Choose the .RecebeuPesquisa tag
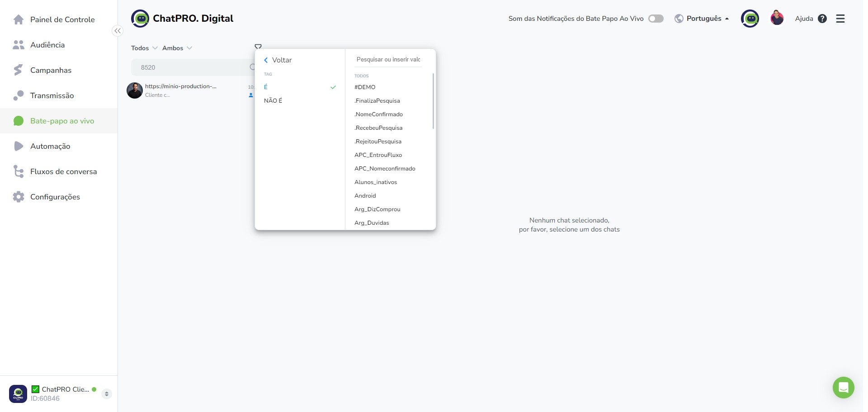 [x=378, y=128]
